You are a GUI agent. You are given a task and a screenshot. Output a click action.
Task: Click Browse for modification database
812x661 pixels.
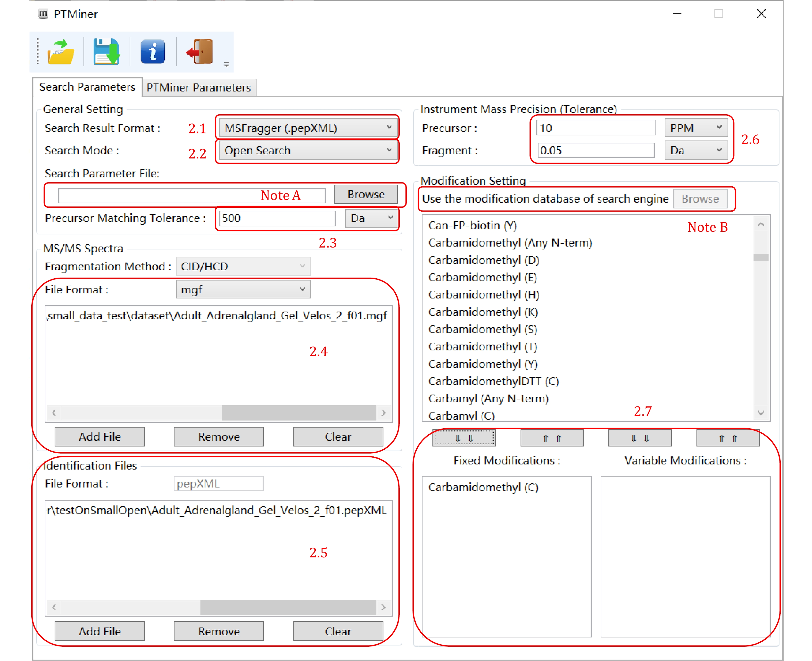(700, 199)
